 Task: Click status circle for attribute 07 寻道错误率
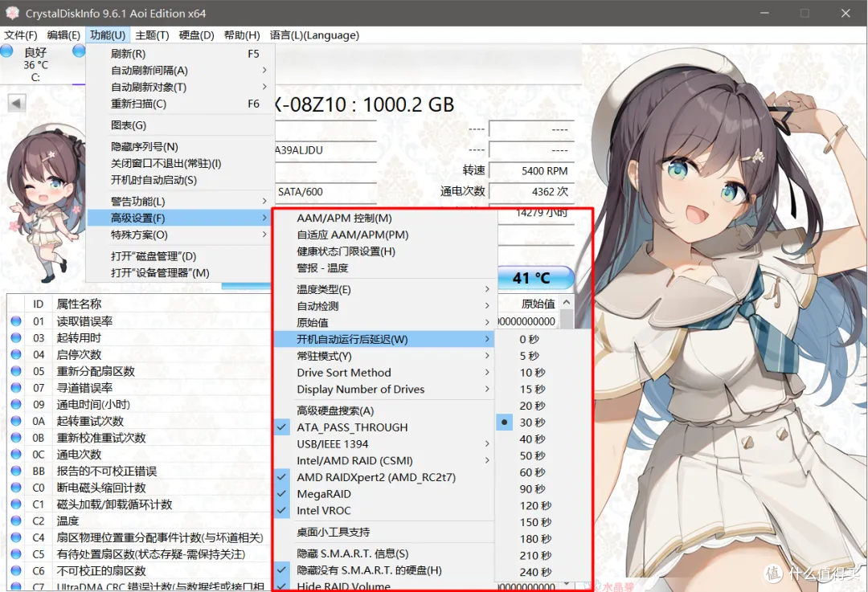coord(16,387)
